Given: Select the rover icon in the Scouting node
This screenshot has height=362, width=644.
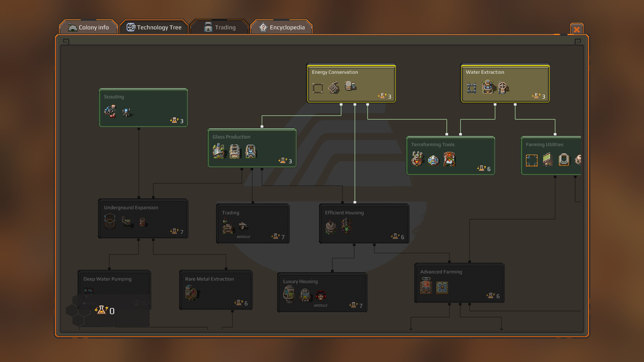Looking at the screenshot, I should (109, 111).
